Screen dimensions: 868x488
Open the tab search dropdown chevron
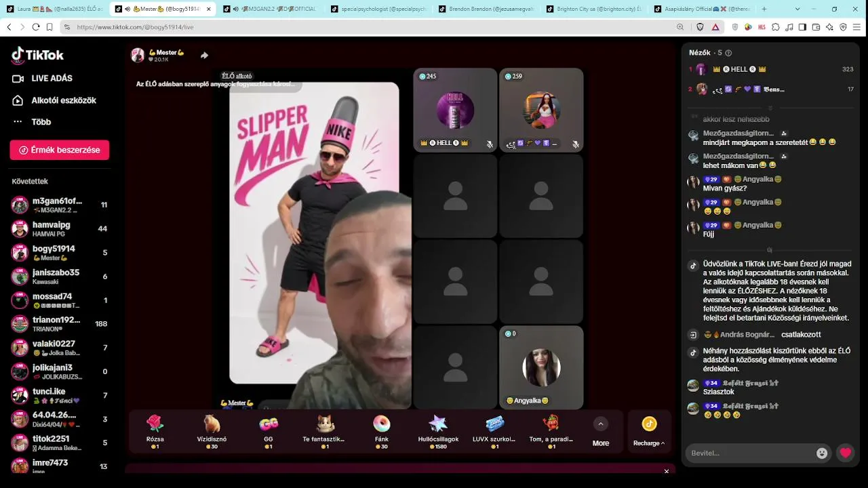[798, 9]
